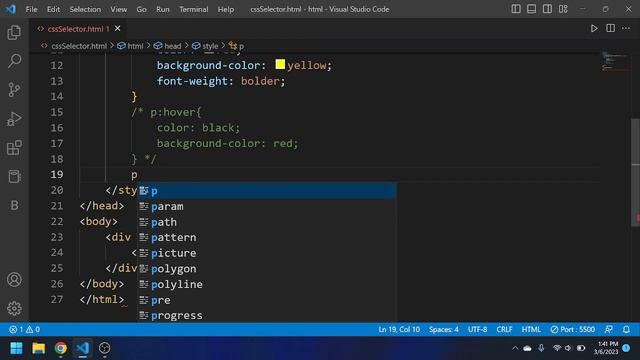
Task: Open the B extension icon in activity bar
Action: [14, 205]
